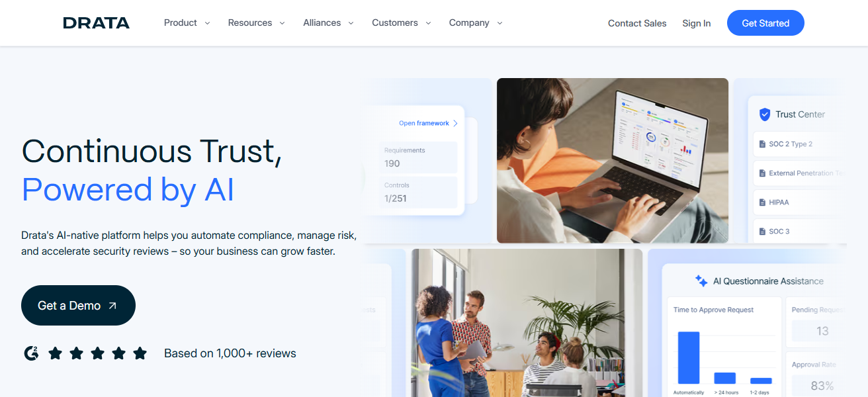Image resolution: width=868 pixels, height=397 pixels.
Task: Expand the Product dropdown menu
Action: tap(187, 23)
